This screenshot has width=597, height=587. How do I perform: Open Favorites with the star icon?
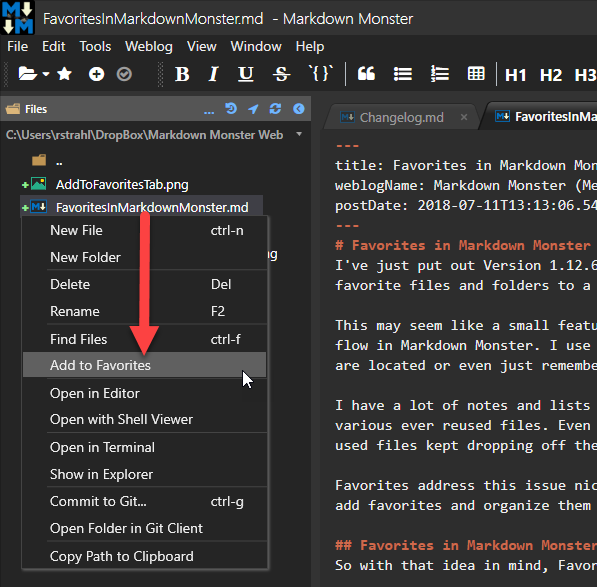[x=64, y=73]
